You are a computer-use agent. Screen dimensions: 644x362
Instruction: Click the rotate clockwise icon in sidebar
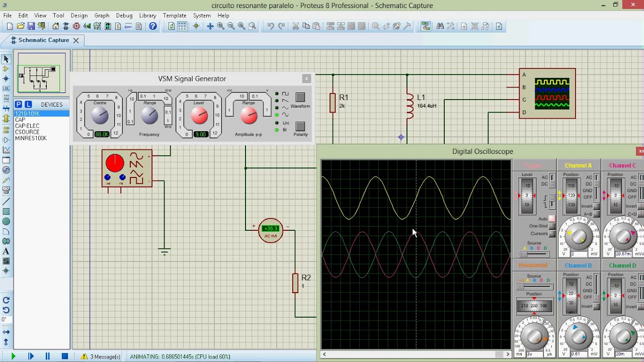click(6, 300)
